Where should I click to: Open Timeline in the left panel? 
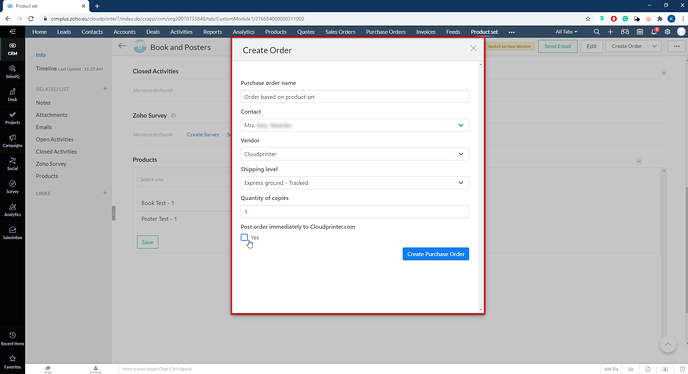click(46, 68)
